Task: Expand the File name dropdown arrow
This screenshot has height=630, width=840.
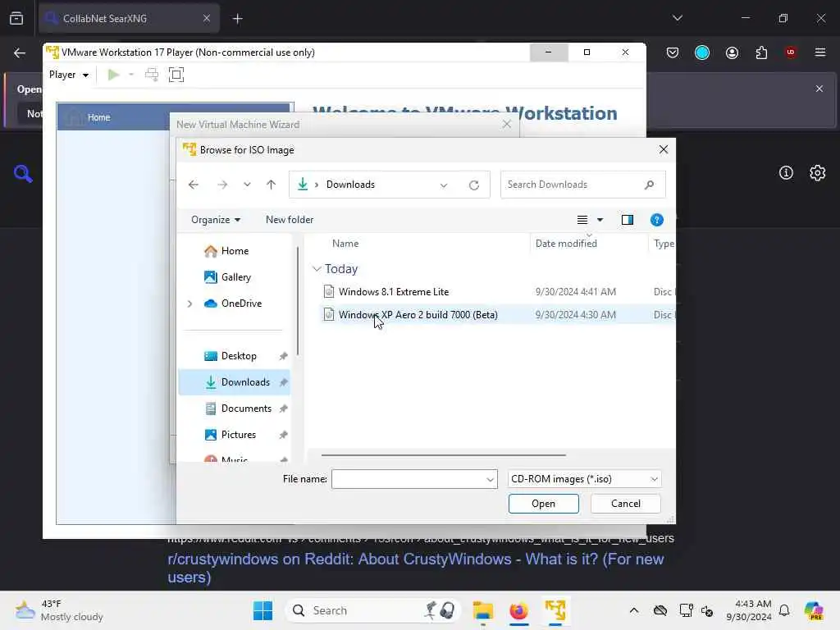Action: (x=491, y=479)
